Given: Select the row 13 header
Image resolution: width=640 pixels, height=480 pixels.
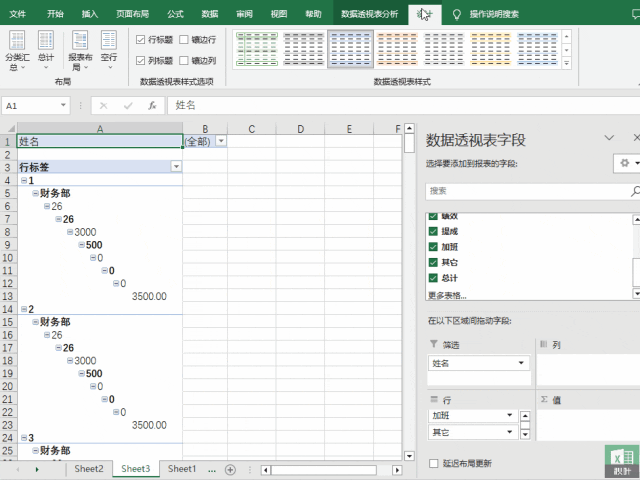Looking at the screenshot, I should [x=8, y=296].
